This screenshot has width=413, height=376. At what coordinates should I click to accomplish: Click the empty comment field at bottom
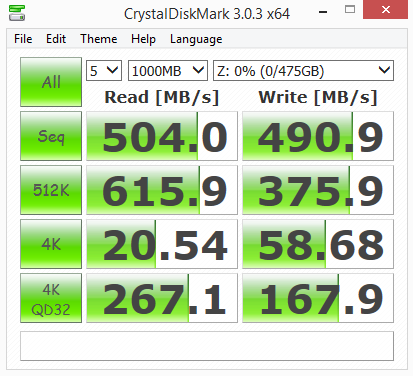[207, 346]
